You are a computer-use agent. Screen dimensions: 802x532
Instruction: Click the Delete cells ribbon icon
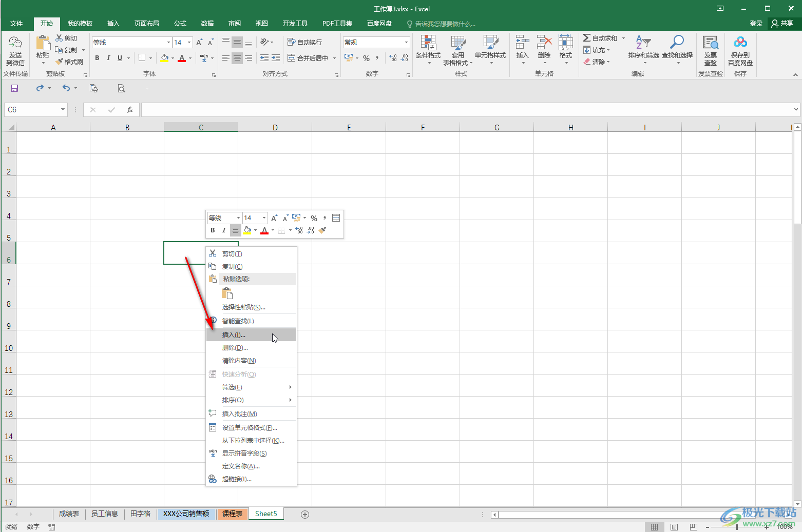click(x=544, y=43)
